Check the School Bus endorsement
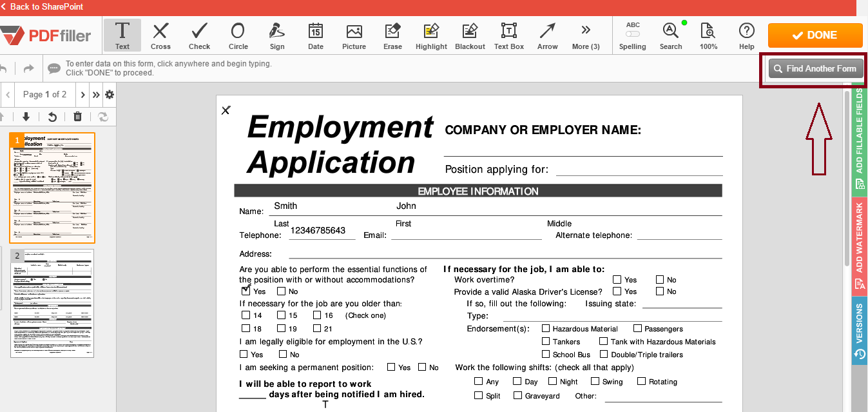This screenshot has width=868, height=412. coord(546,354)
